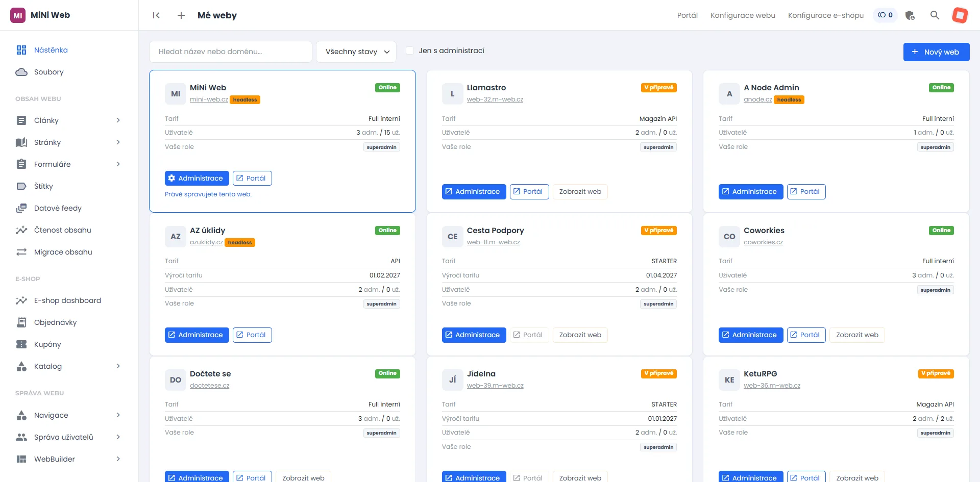Expand the Správa uživatelů submenu
Viewport: 980px width, 482px height.
[118, 437]
